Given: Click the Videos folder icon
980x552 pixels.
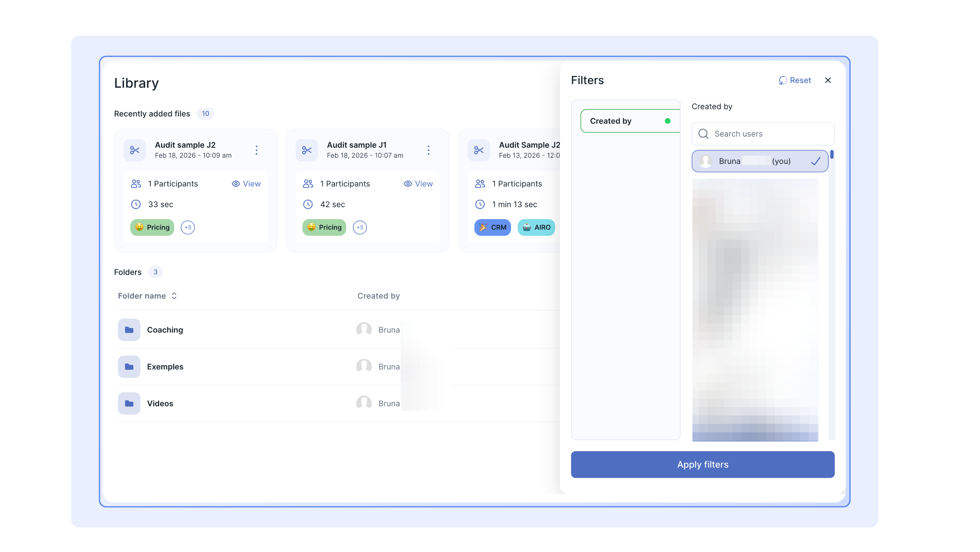Looking at the screenshot, I should 129,403.
